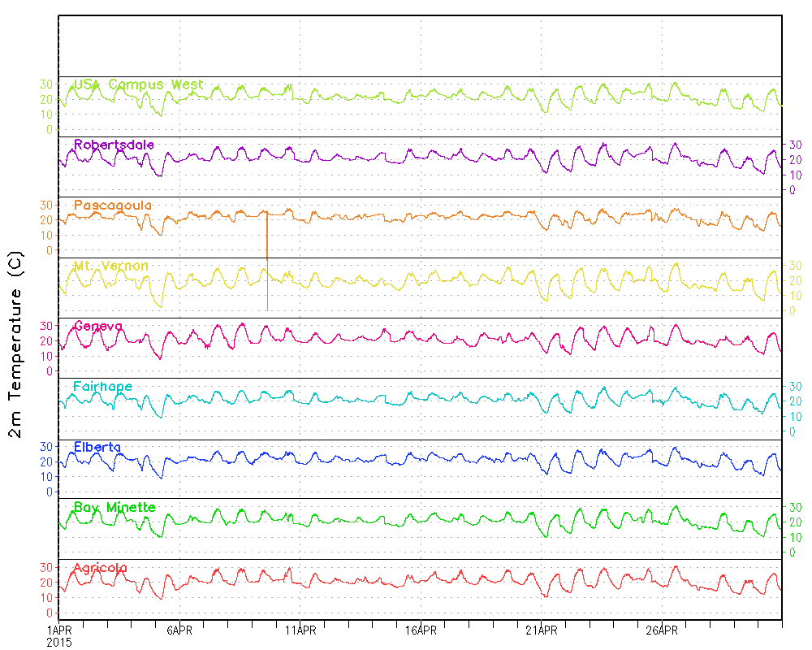Click the Pascagoula station label
The height and width of the screenshot is (650, 812).
pyautogui.click(x=113, y=206)
